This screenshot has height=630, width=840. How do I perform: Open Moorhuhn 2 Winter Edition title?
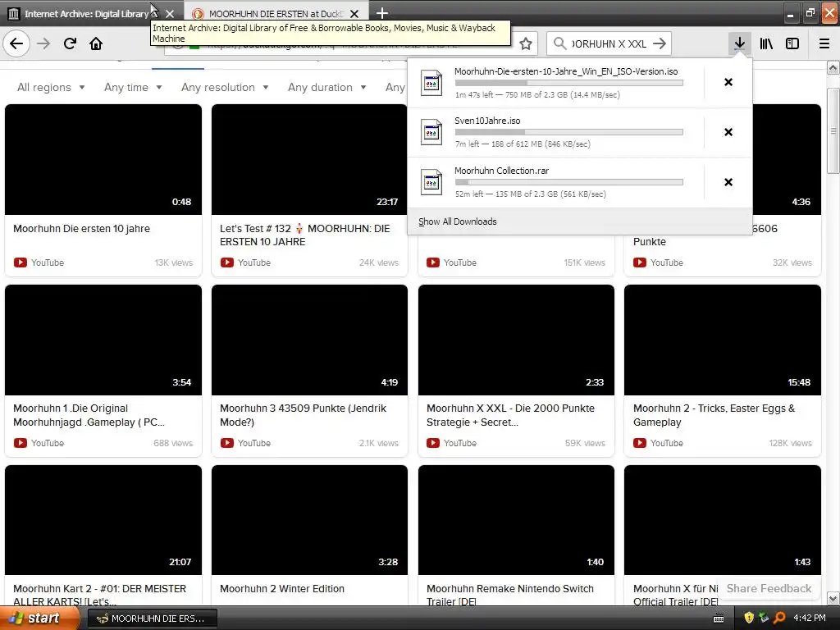click(x=282, y=589)
